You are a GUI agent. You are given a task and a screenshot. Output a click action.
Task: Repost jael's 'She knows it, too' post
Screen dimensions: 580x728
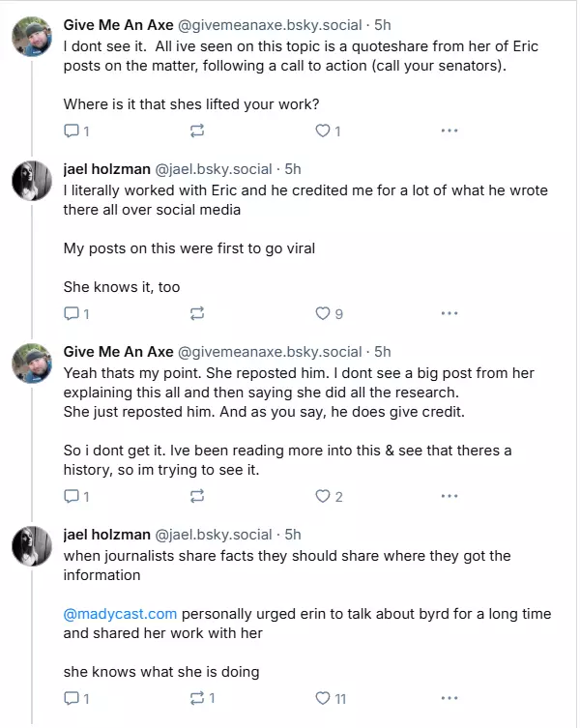tap(197, 313)
